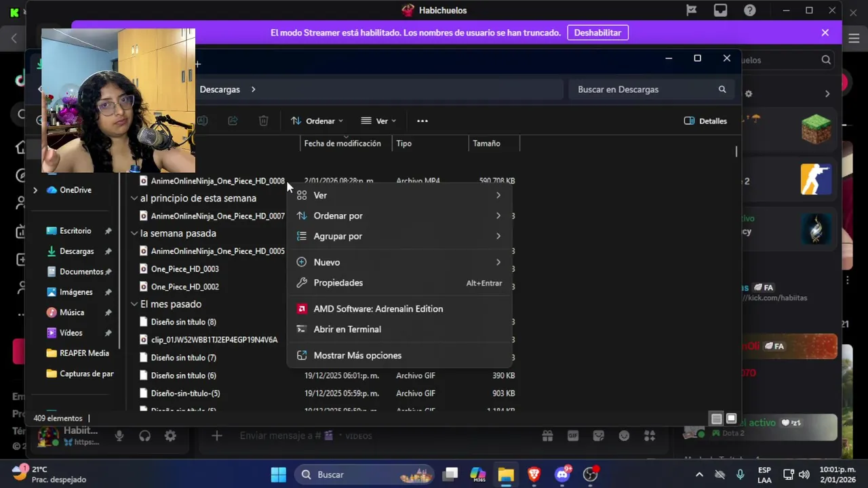
Task: Open Música in the Explorer sidebar
Action: (72, 312)
